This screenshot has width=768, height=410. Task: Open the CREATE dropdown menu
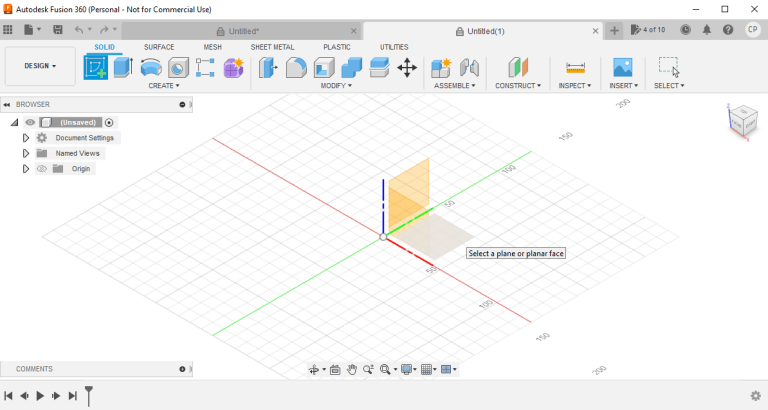coord(164,86)
